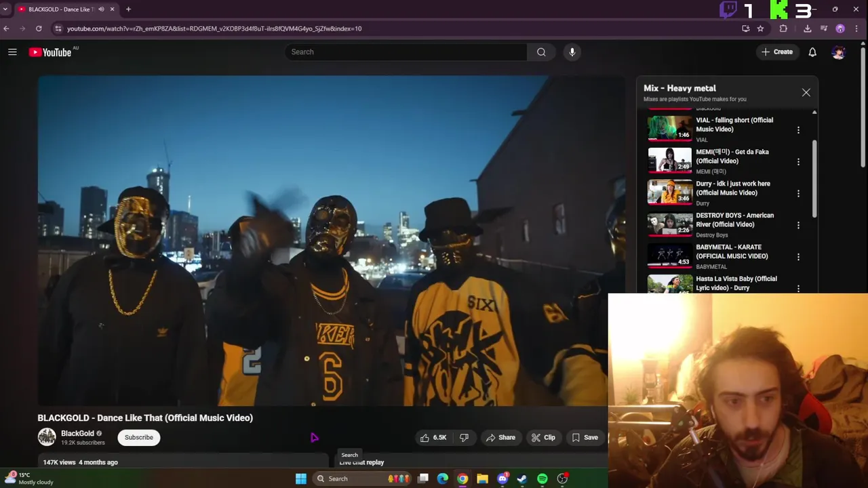This screenshot has width=868, height=488.
Task: Play BABYMETAL - KARATE thumbnail
Action: tap(669, 256)
